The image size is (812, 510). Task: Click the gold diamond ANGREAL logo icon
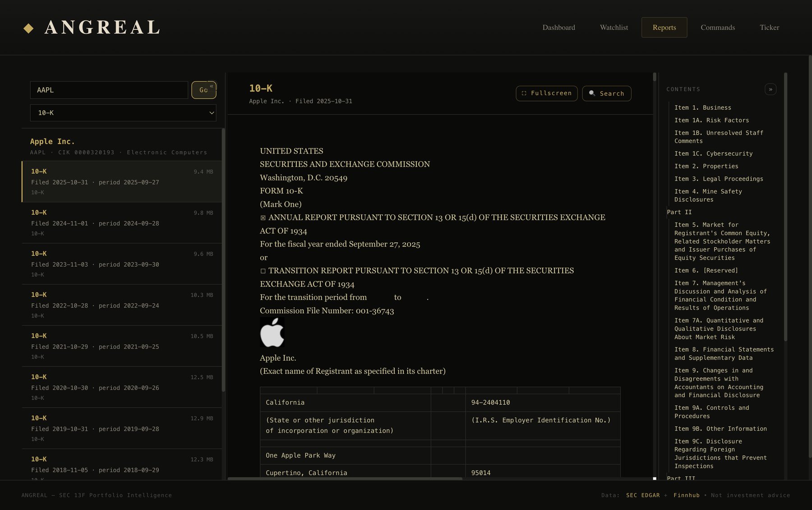point(28,28)
